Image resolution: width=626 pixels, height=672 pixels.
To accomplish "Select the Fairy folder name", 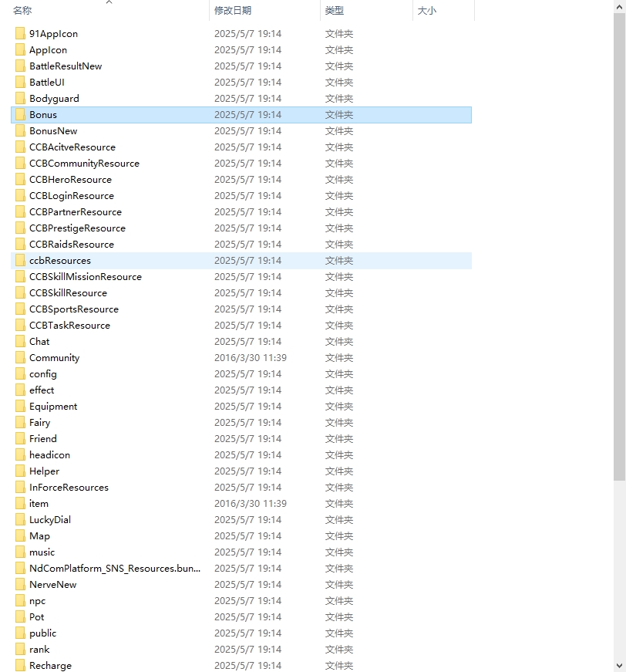I will (x=40, y=423).
